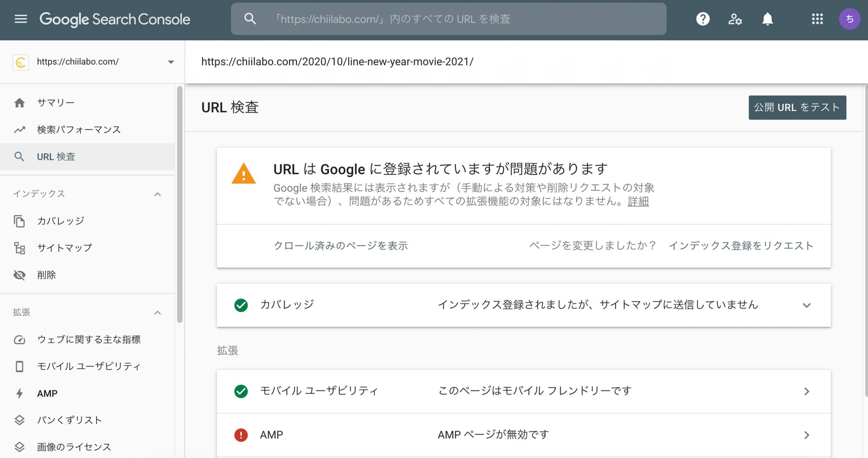Image resolution: width=868 pixels, height=458 pixels.
Task: Collapse the インデックス sidebar section
Action: click(x=157, y=194)
